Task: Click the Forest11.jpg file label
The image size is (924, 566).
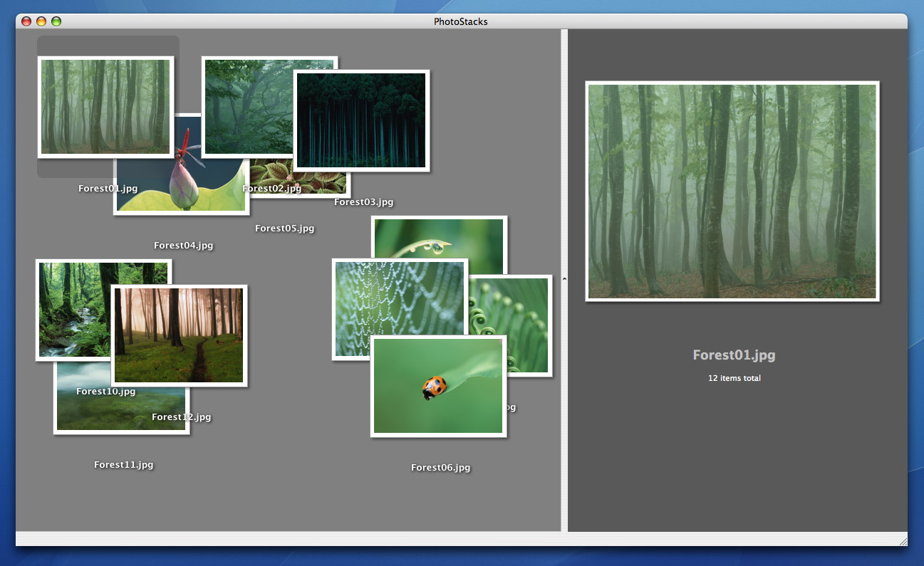Action: (124, 465)
